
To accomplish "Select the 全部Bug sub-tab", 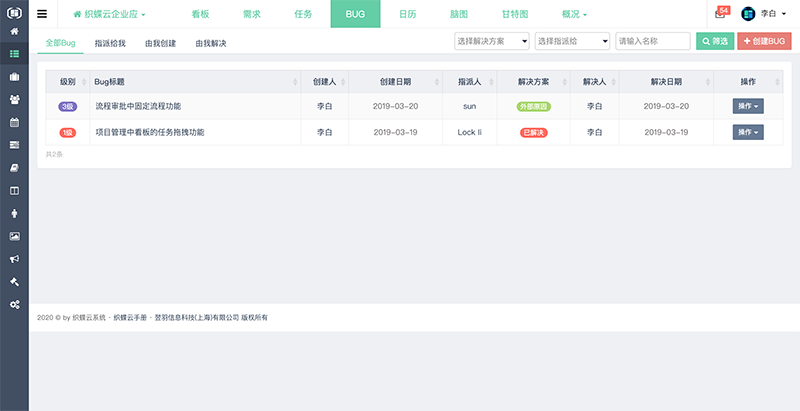I will (x=60, y=43).
